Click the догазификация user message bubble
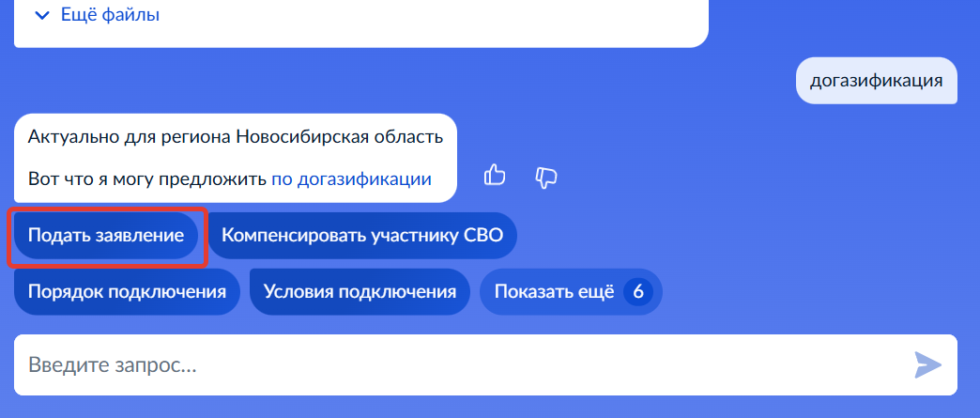 coord(876,81)
